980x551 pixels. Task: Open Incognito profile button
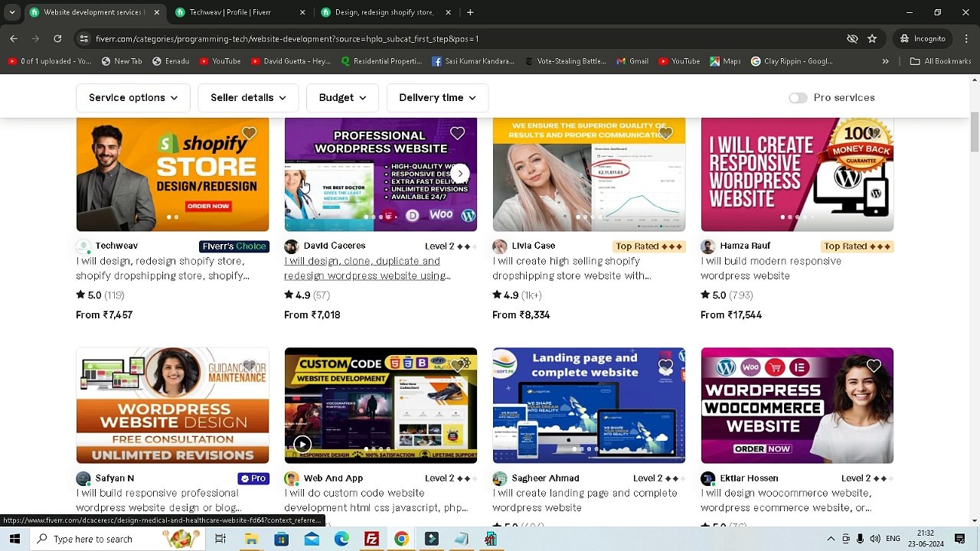pos(923,38)
